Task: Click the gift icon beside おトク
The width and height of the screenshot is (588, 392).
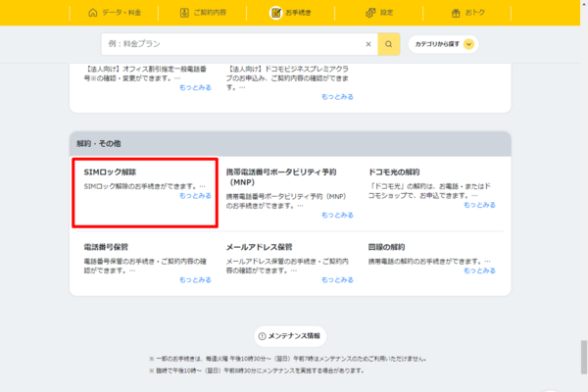Action: (456, 13)
